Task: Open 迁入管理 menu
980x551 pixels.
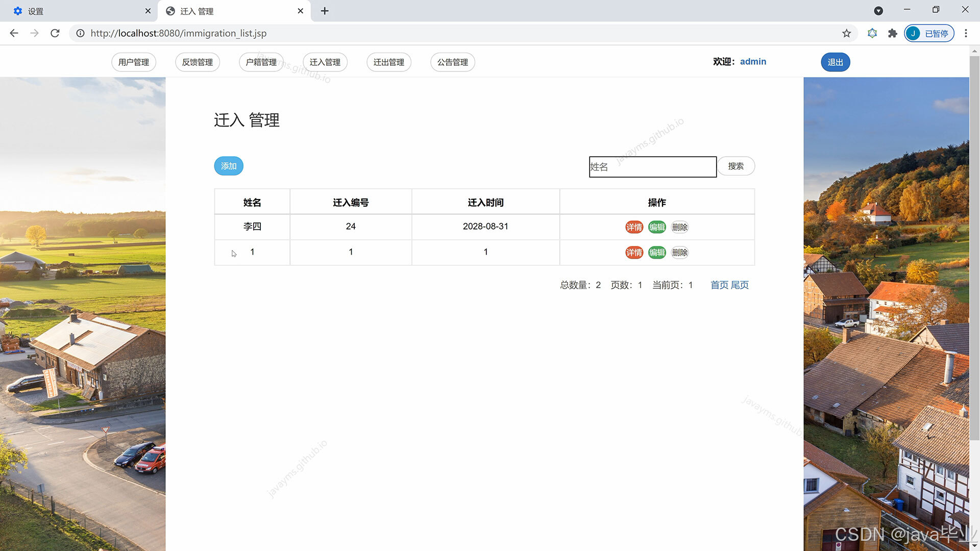Action: tap(325, 62)
